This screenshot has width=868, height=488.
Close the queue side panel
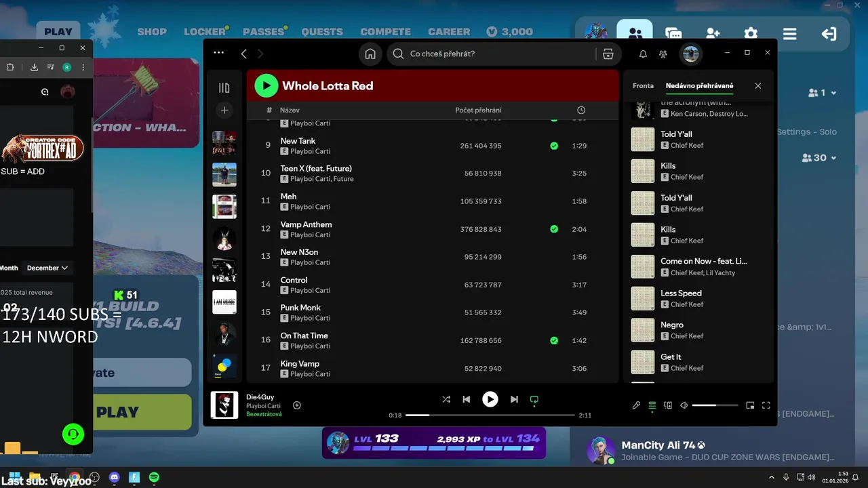click(758, 86)
